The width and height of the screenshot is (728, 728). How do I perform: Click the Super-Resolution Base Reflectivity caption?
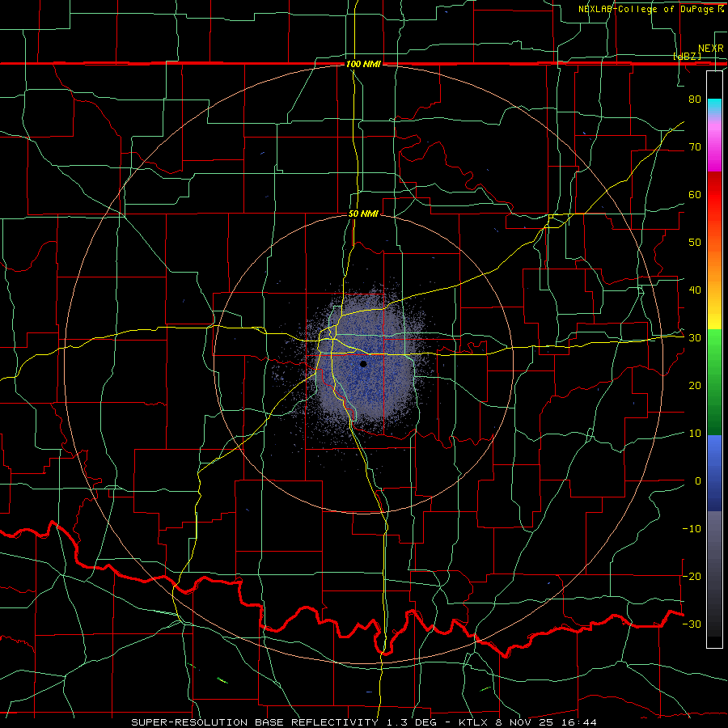coord(363,722)
